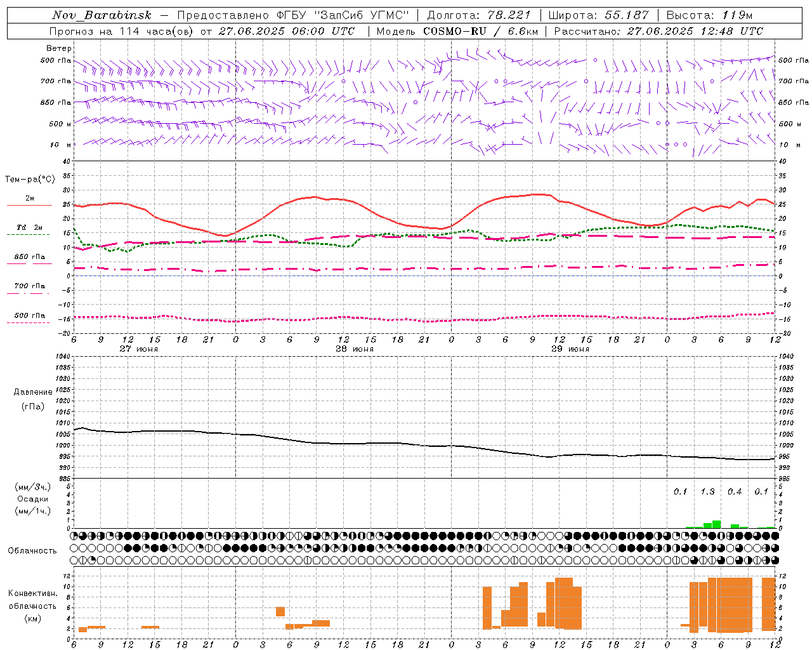This screenshot has width=812, height=650.
Task: Click the Облачность cloud-cover row label
Action: tap(32, 551)
